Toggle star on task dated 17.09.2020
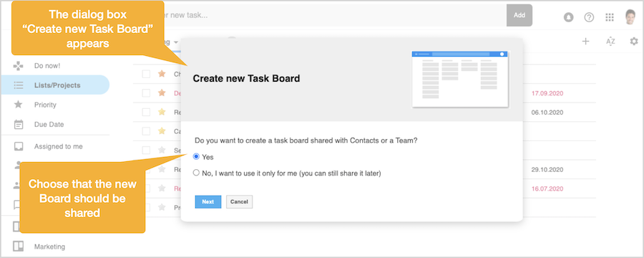 click(x=162, y=93)
